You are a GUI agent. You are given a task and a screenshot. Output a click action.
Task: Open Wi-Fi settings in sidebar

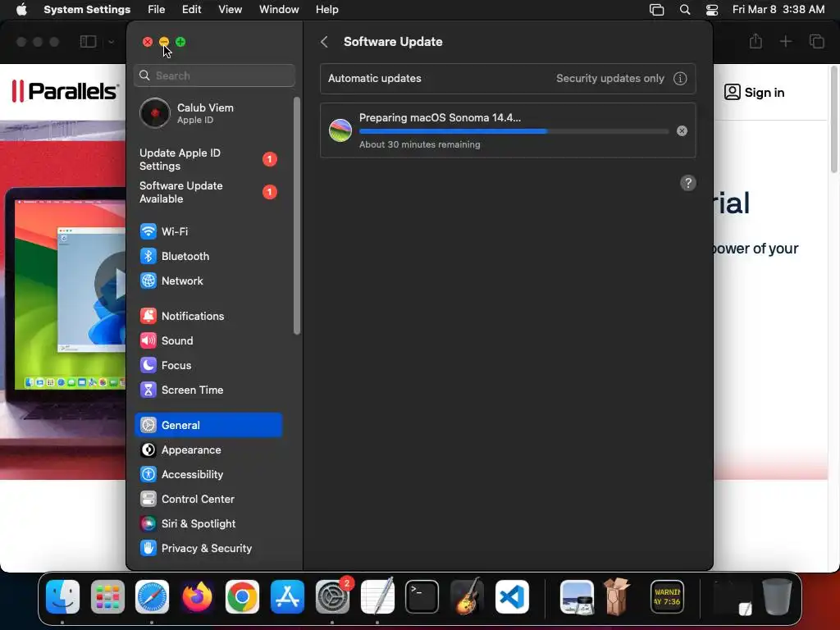208,231
